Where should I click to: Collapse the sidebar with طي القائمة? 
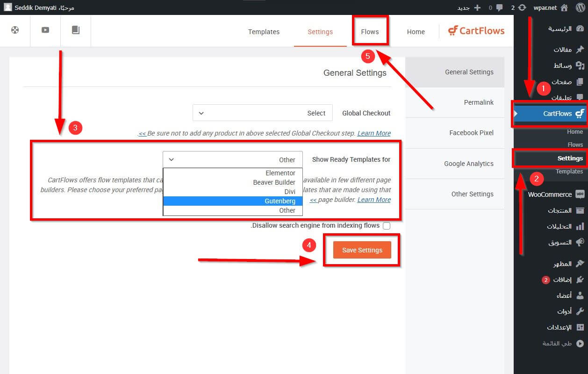click(x=563, y=343)
